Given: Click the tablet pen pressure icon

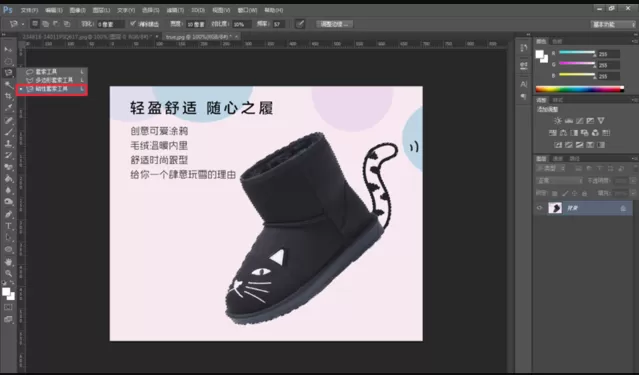Looking at the screenshot, I should tap(300, 24).
